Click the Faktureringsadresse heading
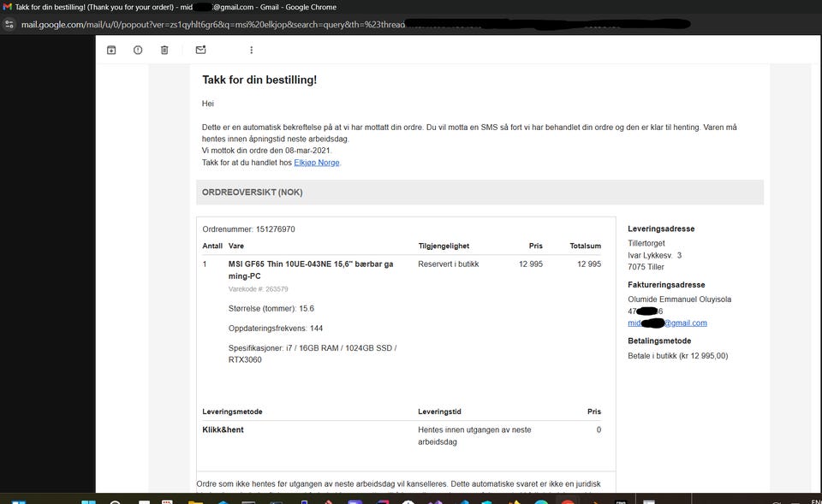Screen dimensions: 822x504 coord(666,285)
